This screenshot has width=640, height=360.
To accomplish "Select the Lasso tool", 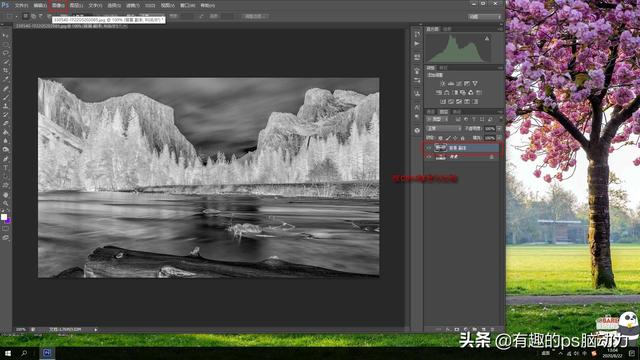I will [x=6, y=53].
